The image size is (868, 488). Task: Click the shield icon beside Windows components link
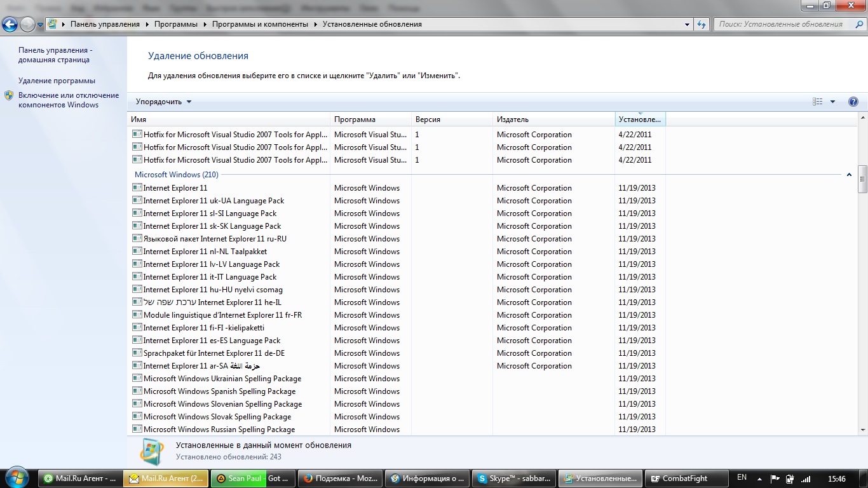click(x=9, y=95)
